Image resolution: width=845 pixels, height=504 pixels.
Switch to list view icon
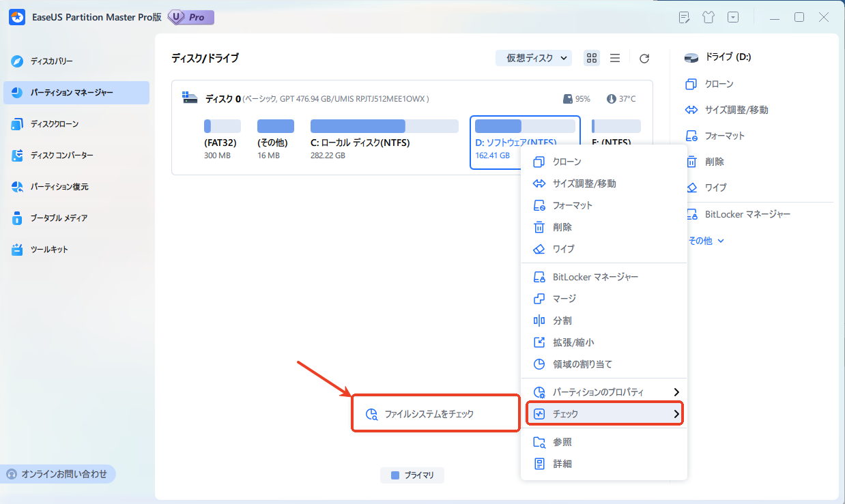[x=615, y=58]
